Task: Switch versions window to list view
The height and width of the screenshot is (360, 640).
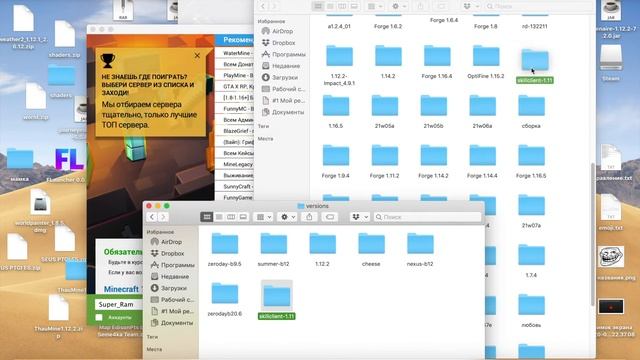Action: (x=219, y=217)
